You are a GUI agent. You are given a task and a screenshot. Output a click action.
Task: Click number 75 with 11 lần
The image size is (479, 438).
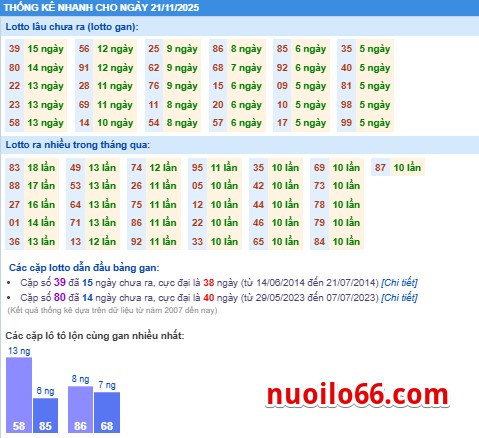click(x=136, y=204)
